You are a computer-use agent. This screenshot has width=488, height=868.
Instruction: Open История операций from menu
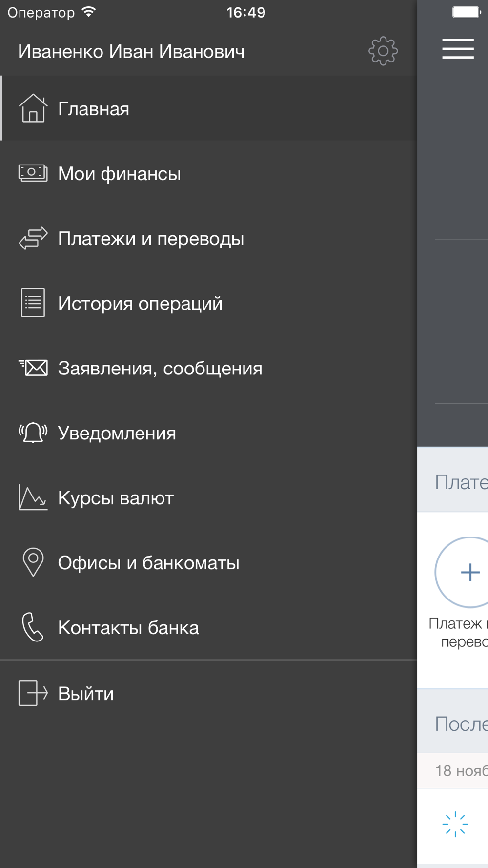click(x=140, y=304)
